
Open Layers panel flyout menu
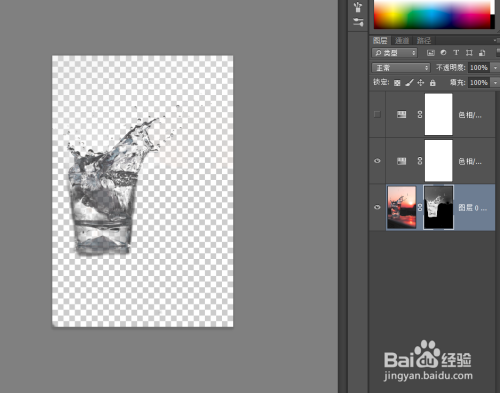(x=496, y=40)
